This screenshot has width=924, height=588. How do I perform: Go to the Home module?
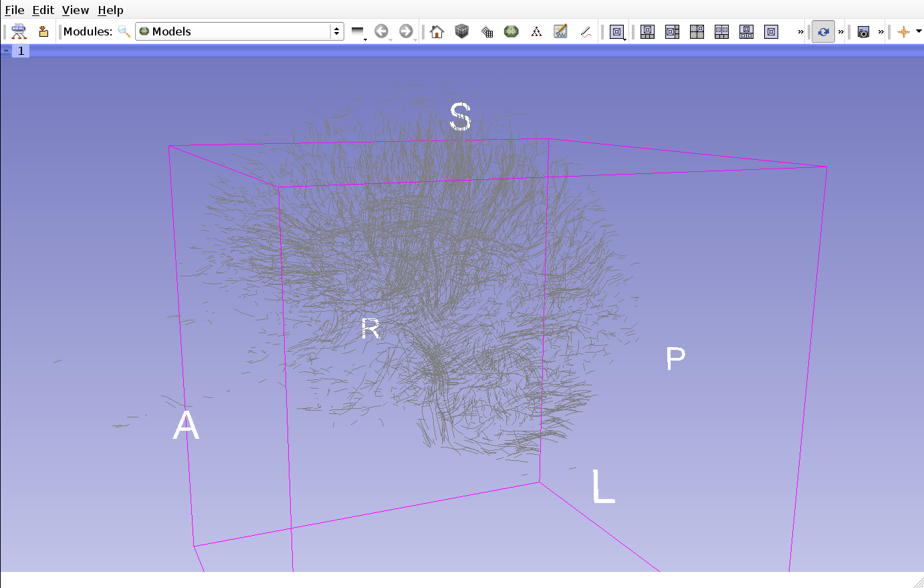click(x=437, y=31)
